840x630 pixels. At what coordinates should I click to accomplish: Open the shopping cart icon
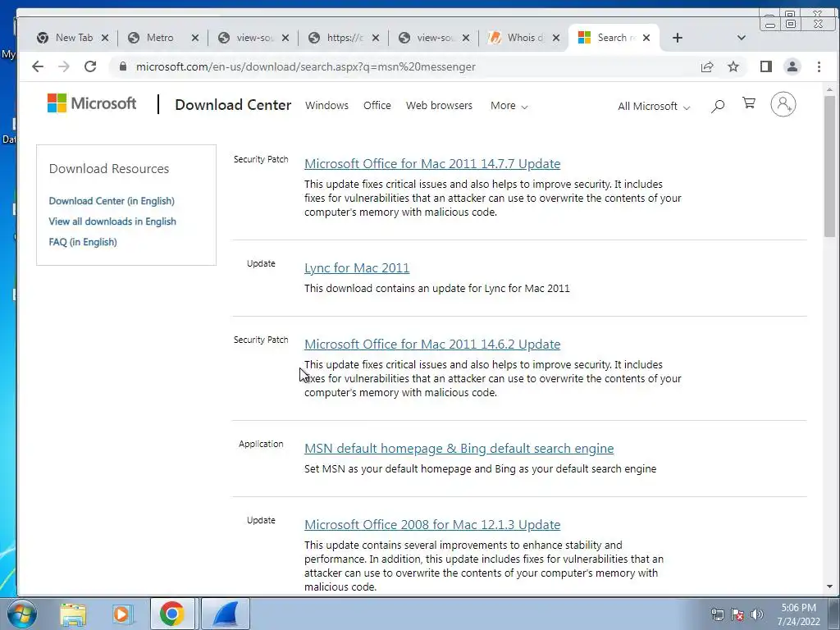[749, 103]
